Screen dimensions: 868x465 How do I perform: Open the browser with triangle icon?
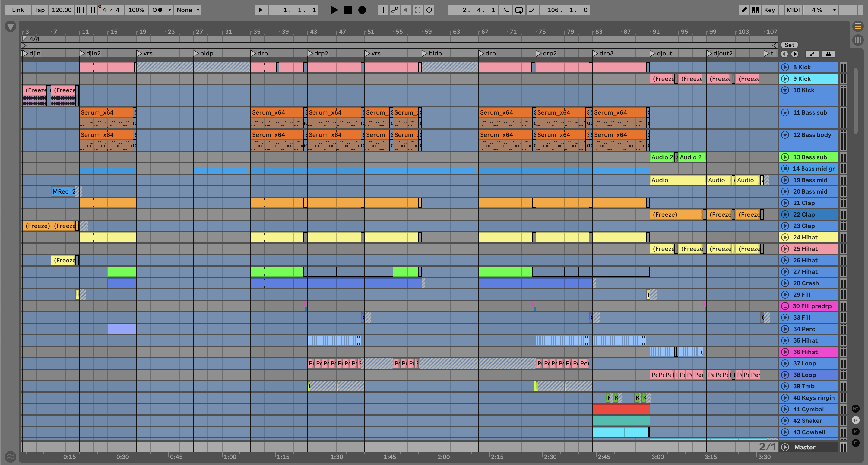click(11, 26)
